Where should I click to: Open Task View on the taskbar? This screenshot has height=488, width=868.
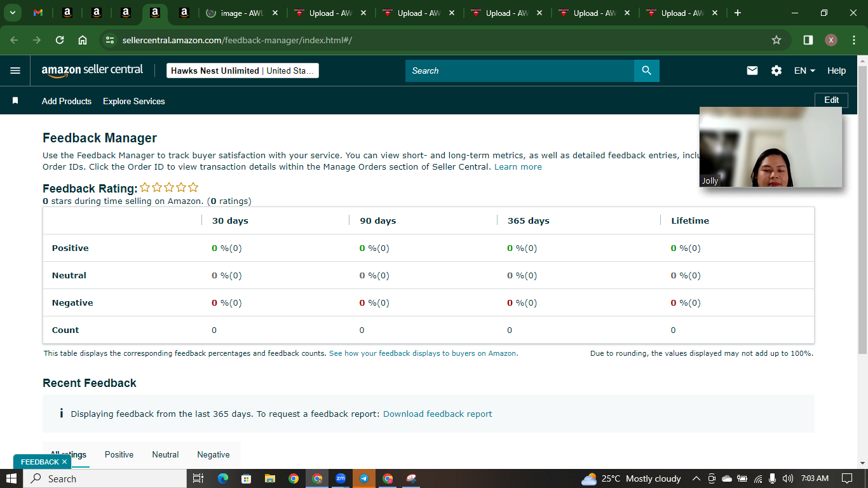click(198, 478)
